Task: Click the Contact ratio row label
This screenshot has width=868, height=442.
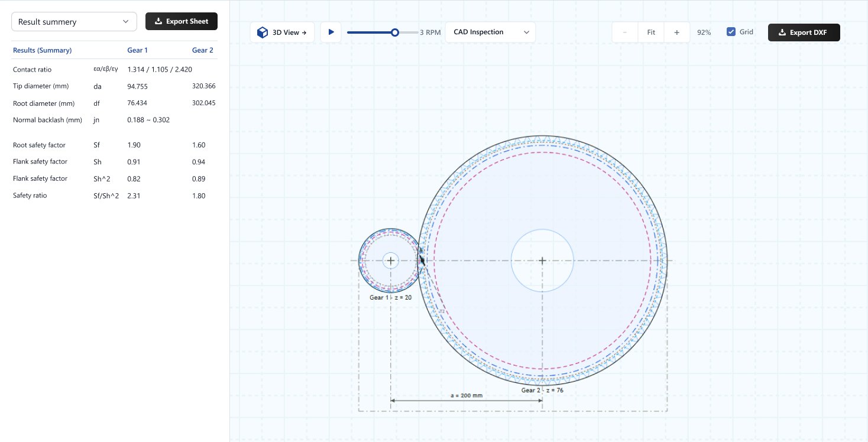Action: (x=32, y=70)
